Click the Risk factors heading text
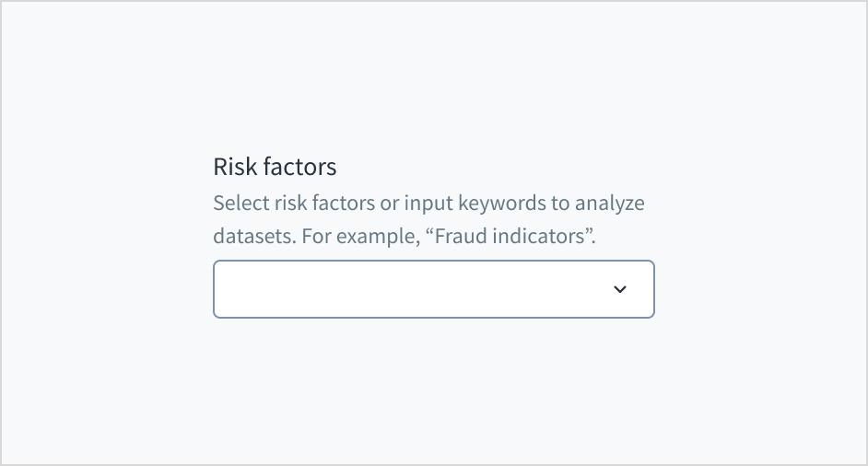 point(275,167)
